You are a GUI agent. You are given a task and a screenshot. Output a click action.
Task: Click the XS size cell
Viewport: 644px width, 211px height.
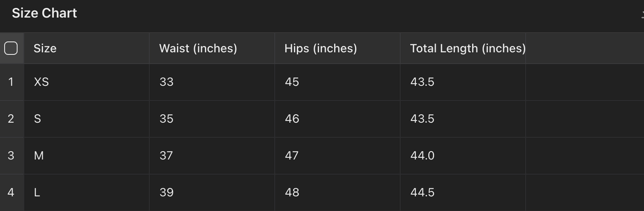coord(41,82)
